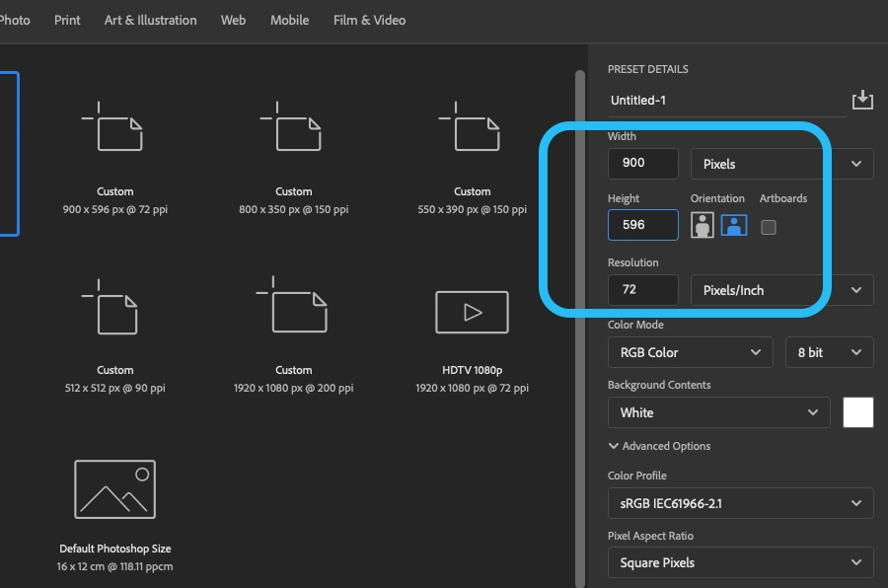The width and height of the screenshot is (888, 588).
Task: Click the white background color swatch
Action: pyautogui.click(x=858, y=412)
